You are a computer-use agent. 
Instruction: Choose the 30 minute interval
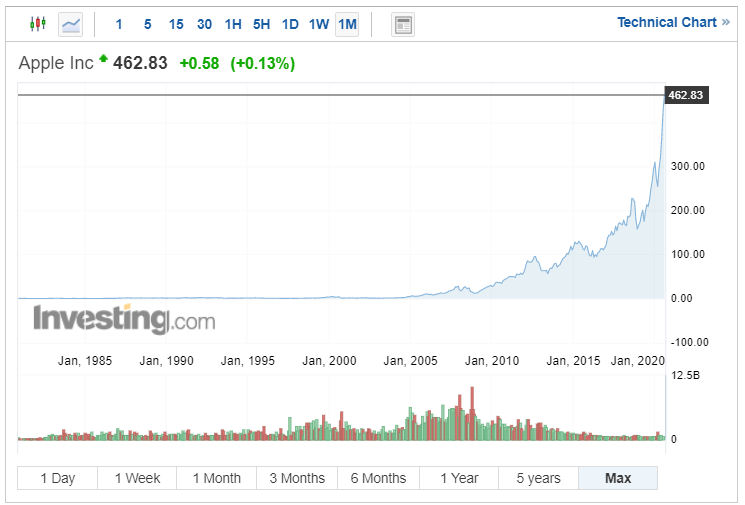[204, 24]
